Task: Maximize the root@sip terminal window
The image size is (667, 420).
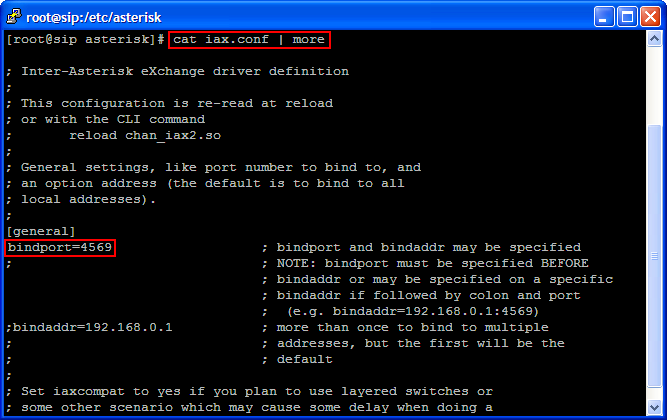Action: pos(626,15)
